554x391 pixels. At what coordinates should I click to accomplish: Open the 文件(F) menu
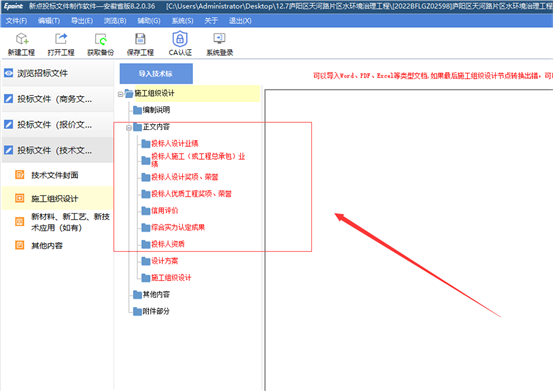(16, 21)
